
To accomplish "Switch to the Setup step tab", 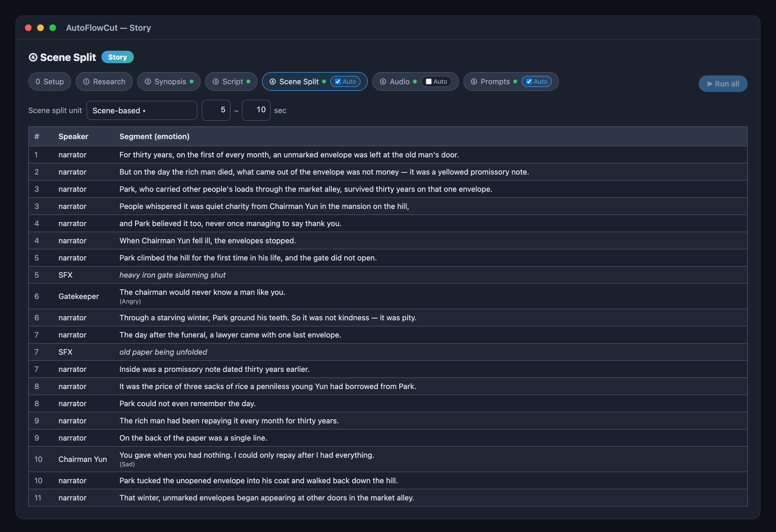I will (50, 81).
